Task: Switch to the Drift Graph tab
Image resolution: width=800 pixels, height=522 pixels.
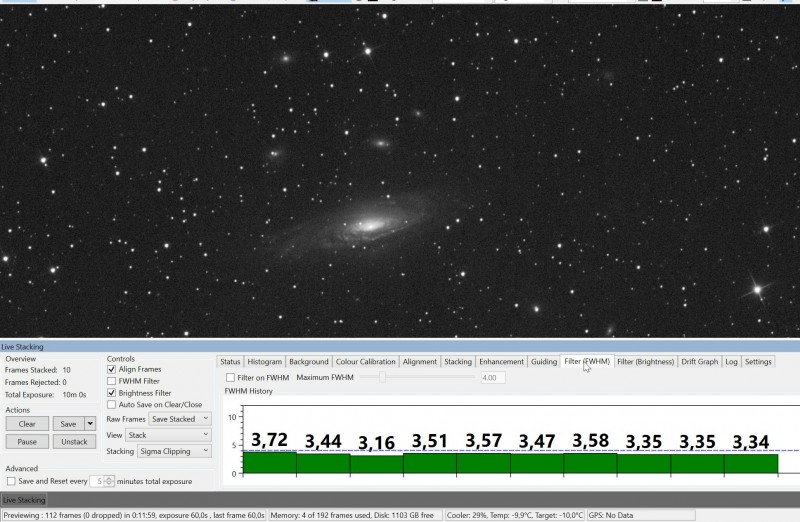Action: tap(699, 362)
